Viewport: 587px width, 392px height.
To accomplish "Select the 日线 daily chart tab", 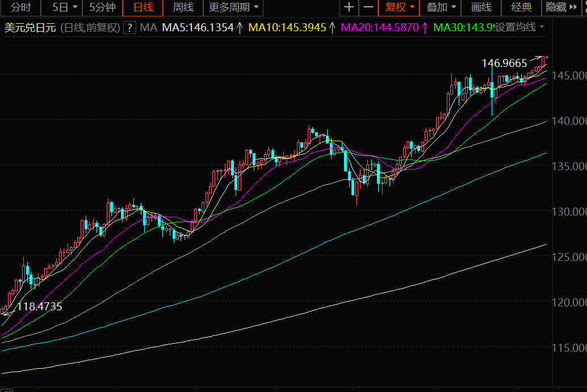I will click(143, 7).
